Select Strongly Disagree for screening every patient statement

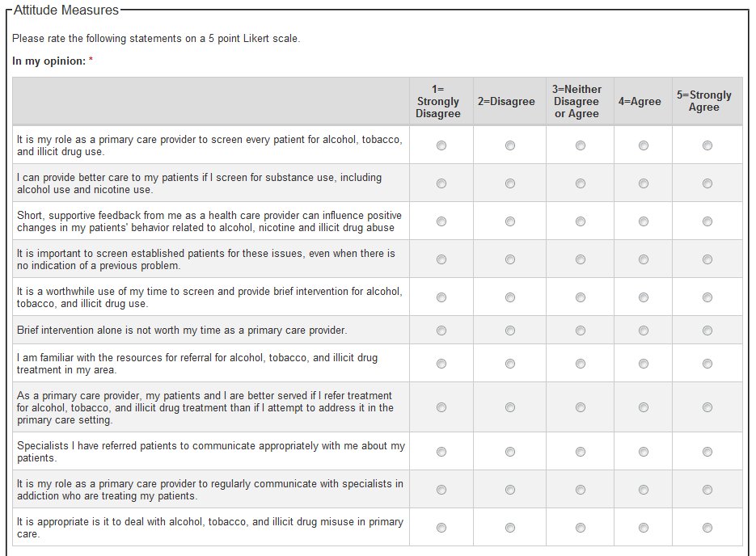(x=441, y=145)
